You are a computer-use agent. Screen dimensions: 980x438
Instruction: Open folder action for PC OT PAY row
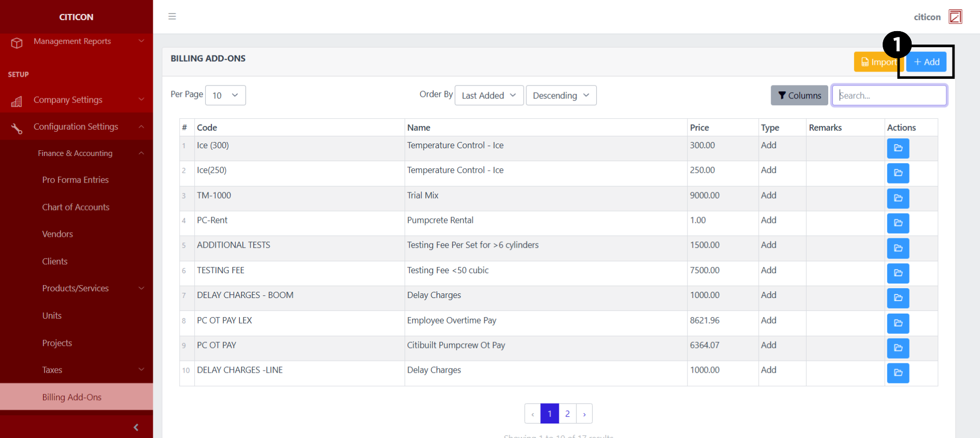pos(898,348)
